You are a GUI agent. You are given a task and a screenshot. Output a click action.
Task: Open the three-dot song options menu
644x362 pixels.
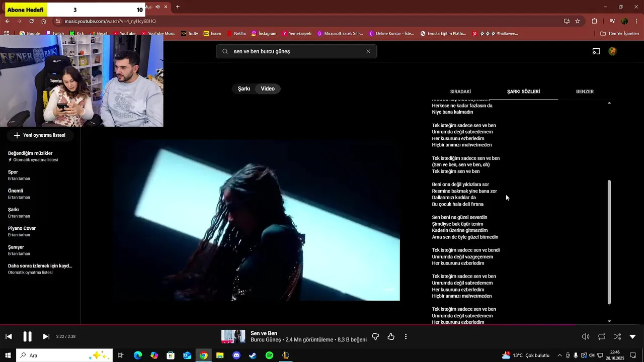tap(406, 336)
